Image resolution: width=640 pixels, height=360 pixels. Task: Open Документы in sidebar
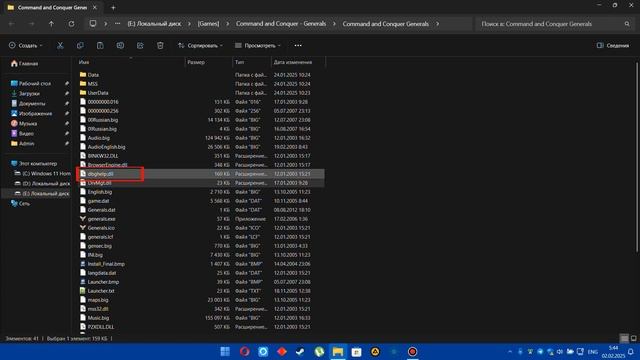click(x=28, y=104)
